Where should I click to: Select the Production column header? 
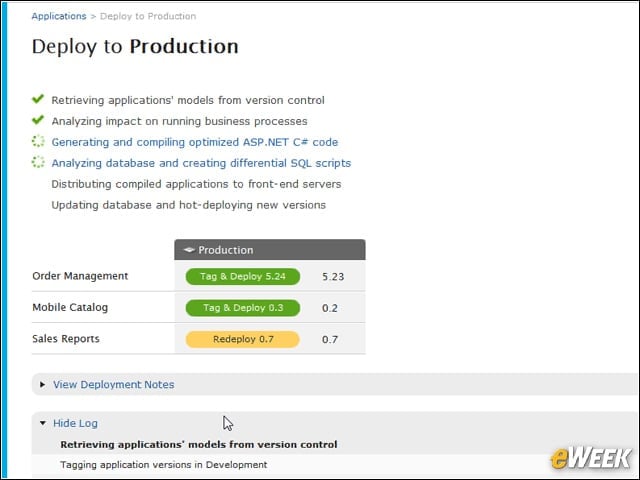tap(270, 250)
